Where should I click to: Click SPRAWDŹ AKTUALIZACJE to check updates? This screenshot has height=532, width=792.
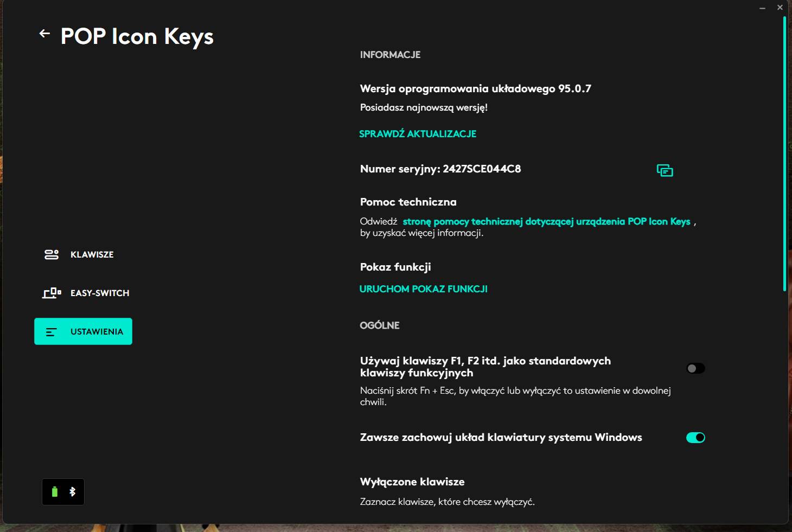418,134
